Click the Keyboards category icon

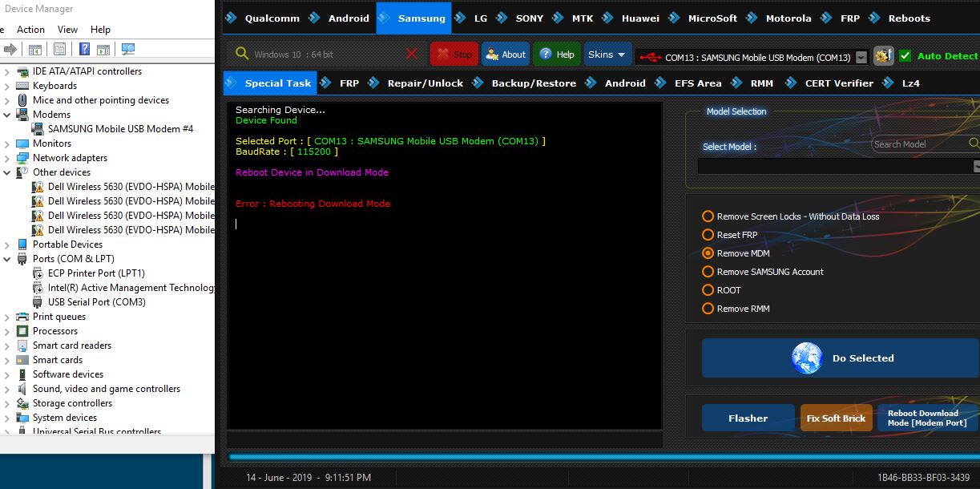(x=22, y=86)
